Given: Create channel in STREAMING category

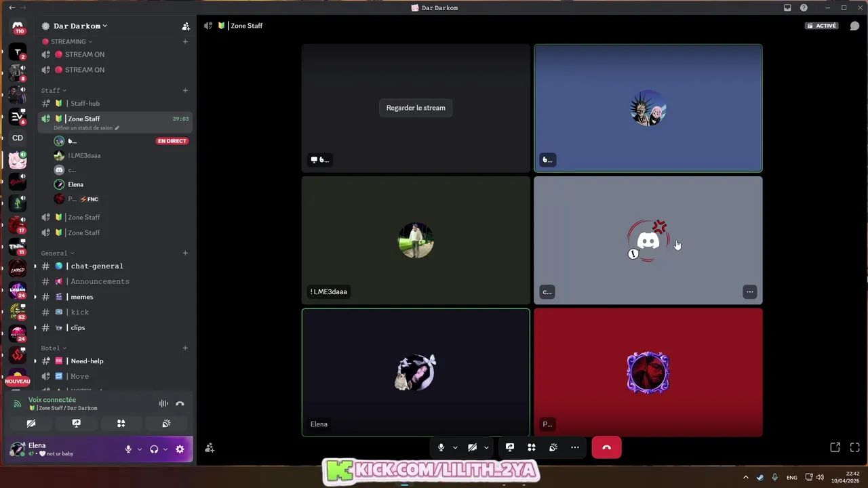Looking at the screenshot, I should 185,41.
